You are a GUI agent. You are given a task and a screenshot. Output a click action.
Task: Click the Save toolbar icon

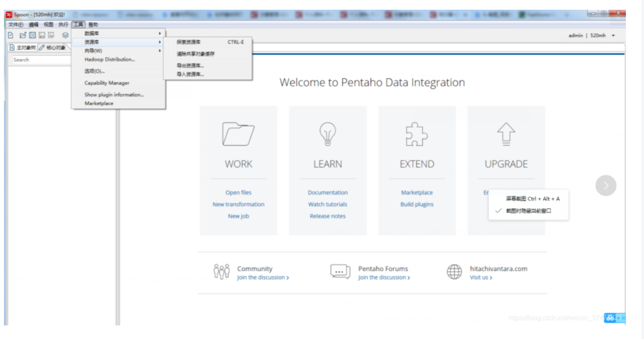click(41, 36)
